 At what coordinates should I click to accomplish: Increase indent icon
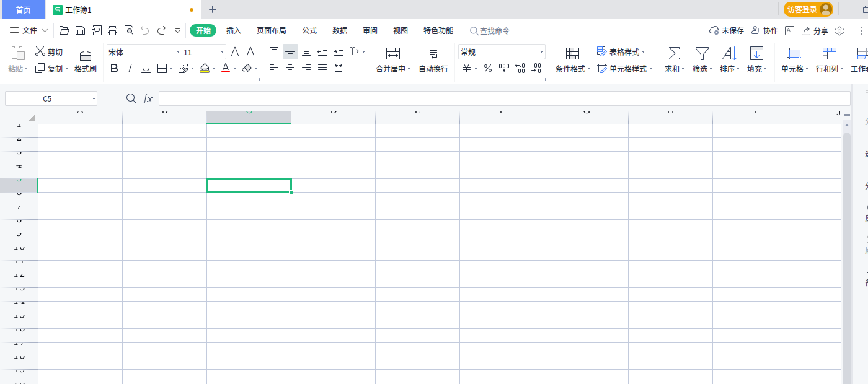[339, 52]
